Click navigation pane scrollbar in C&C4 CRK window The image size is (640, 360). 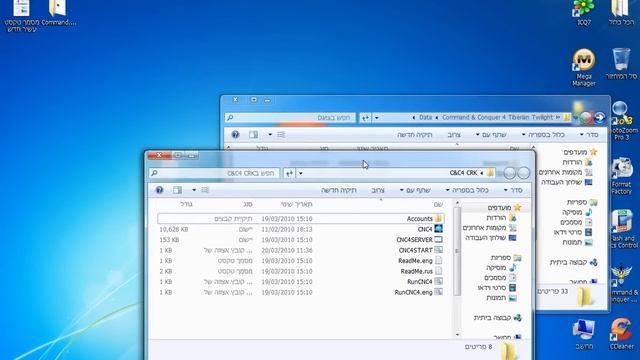(x=457, y=251)
